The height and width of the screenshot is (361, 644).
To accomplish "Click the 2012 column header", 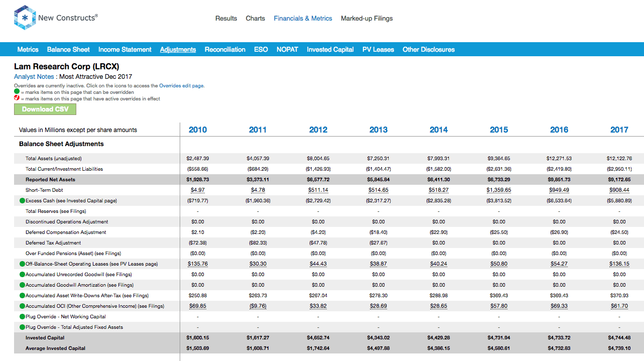I will click(318, 130).
